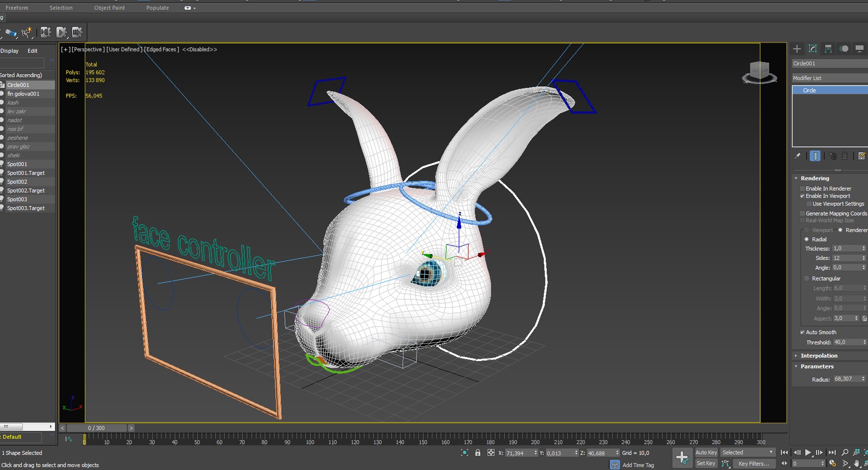The image size is (868, 470).
Task: Reset simulation with rewind gear icon
Action: click(46, 32)
